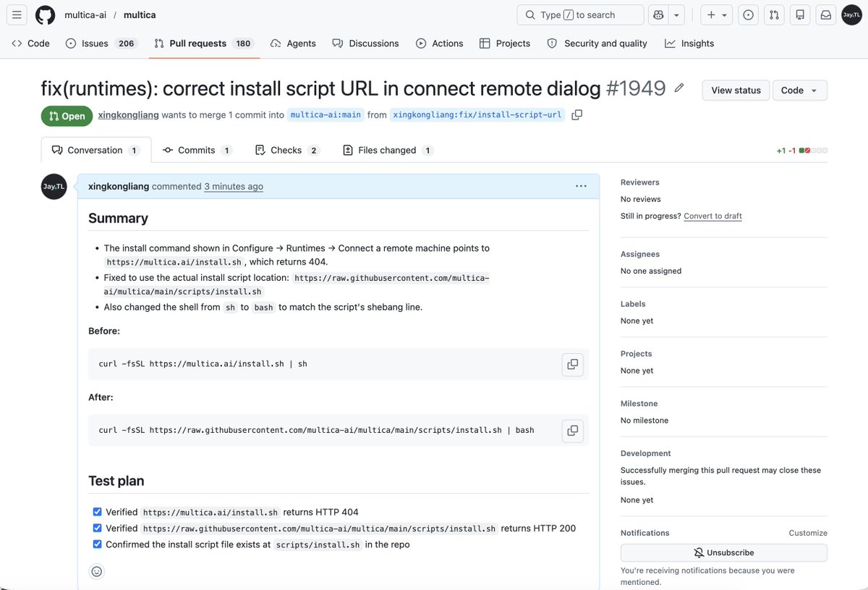The image size is (868, 590).
Task: Click the 'https://multica.ai/install.sh' code in Summary
Action: 174,262
